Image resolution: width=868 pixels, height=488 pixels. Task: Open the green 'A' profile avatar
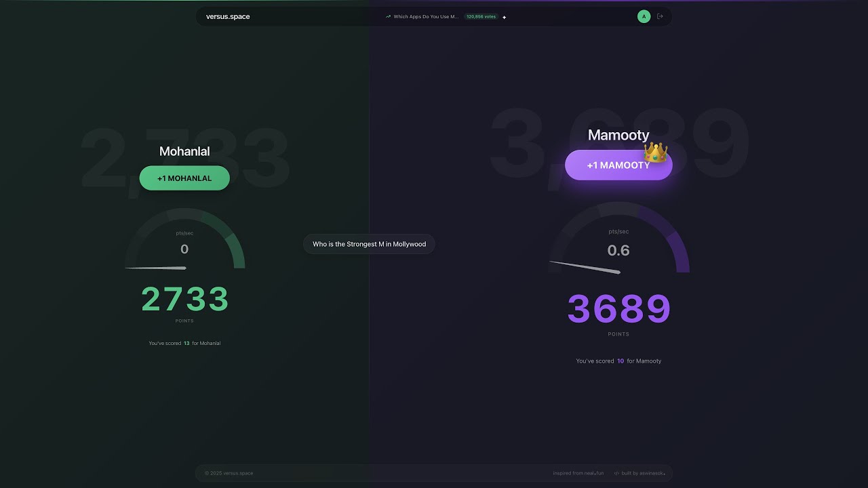coord(644,17)
